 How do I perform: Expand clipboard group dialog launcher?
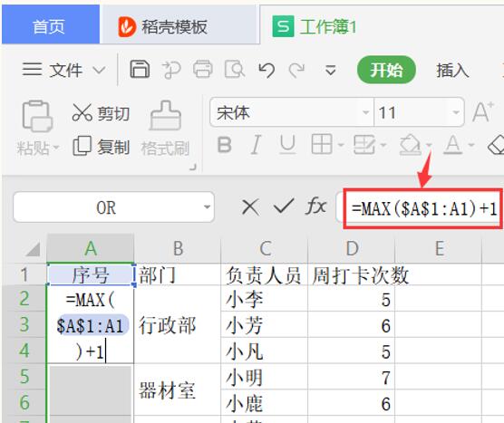[192, 167]
